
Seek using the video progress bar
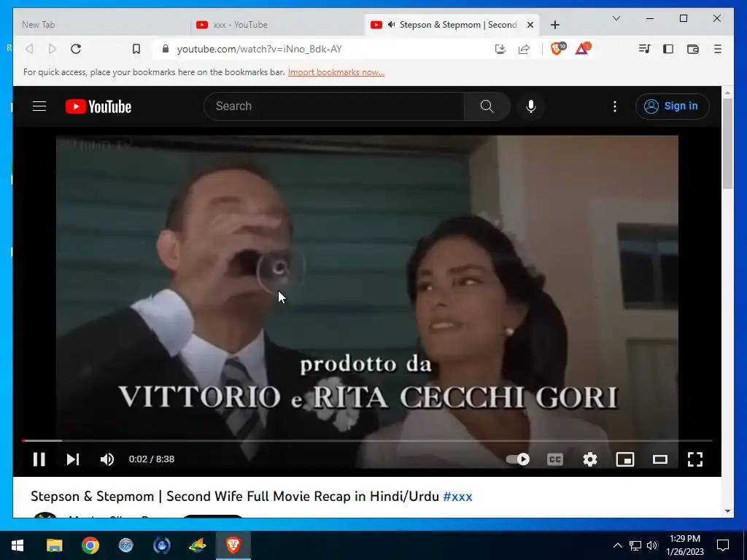[367, 441]
